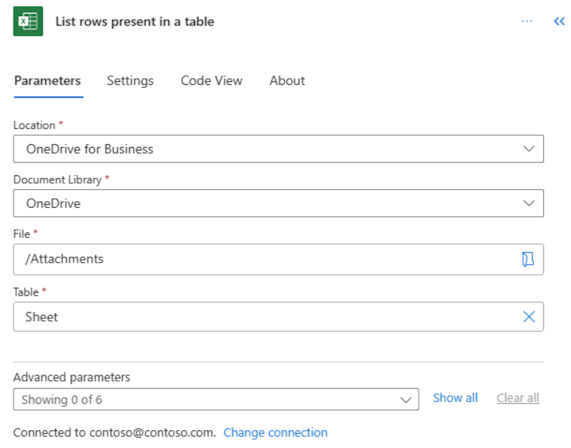571x448 pixels.
Task: Click the Connected to contoso@contoso.com text
Action: pyautogui.click(x=114, y=432)
